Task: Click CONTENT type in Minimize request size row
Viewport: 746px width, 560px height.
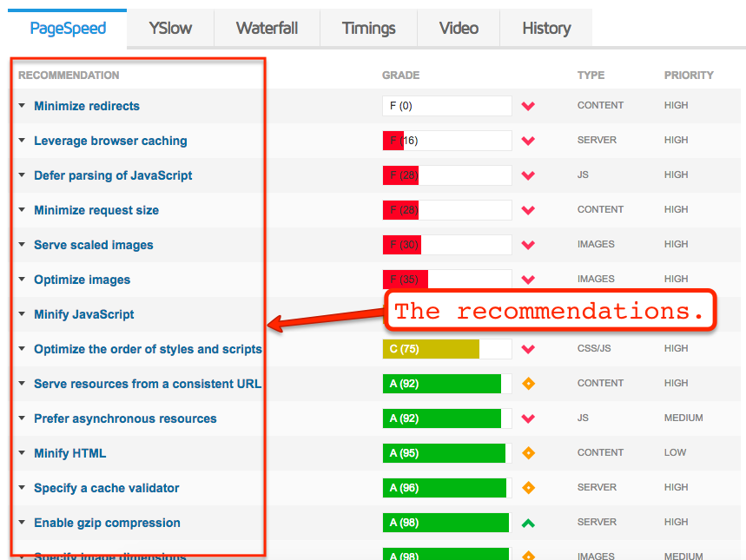Action: coord(600,209)
